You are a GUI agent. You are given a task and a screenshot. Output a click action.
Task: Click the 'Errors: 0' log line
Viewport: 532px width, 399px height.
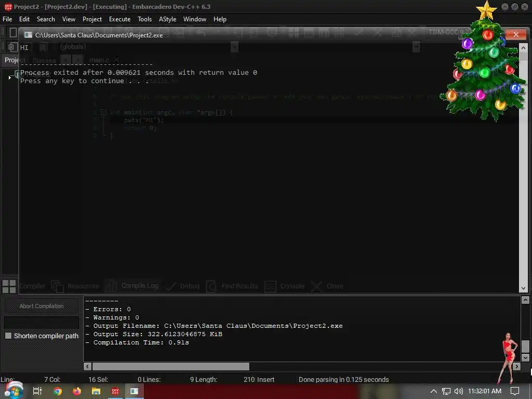click(108, 309)
